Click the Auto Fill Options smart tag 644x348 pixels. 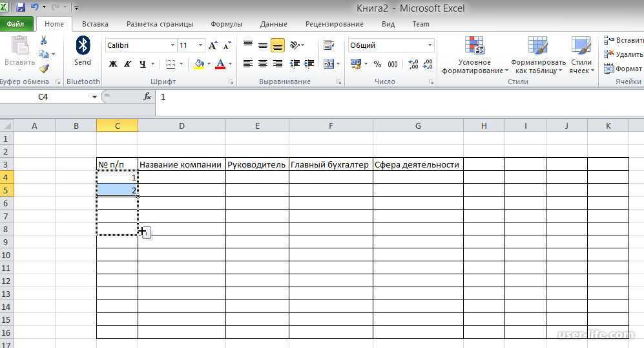146,234
